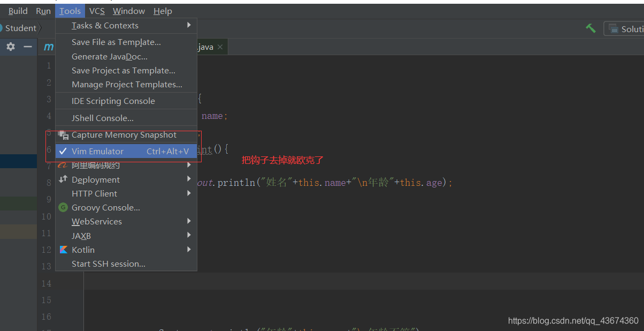Click the Groovy Console green icon

coord(63,208)
